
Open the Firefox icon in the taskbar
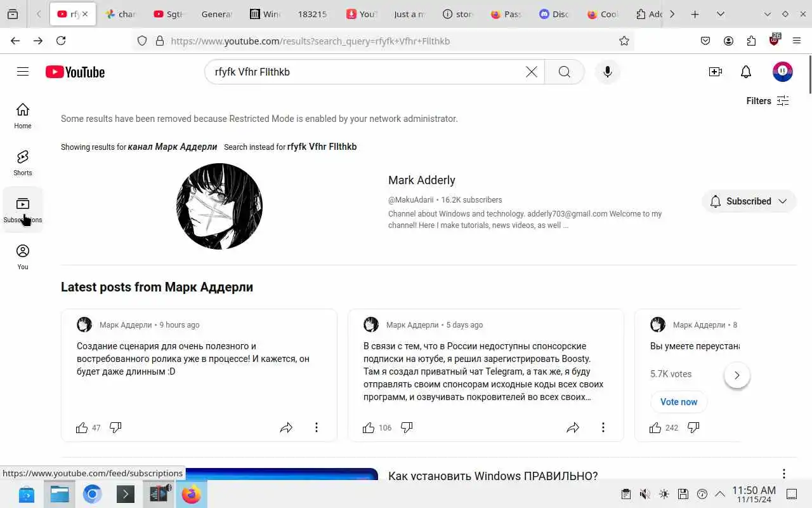point(191,494)
